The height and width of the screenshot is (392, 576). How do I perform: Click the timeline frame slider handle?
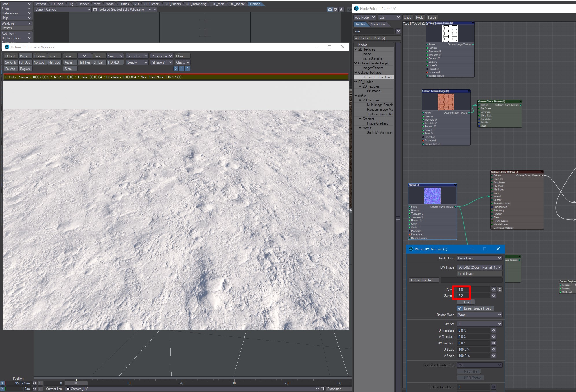click(x=76, y=383)
